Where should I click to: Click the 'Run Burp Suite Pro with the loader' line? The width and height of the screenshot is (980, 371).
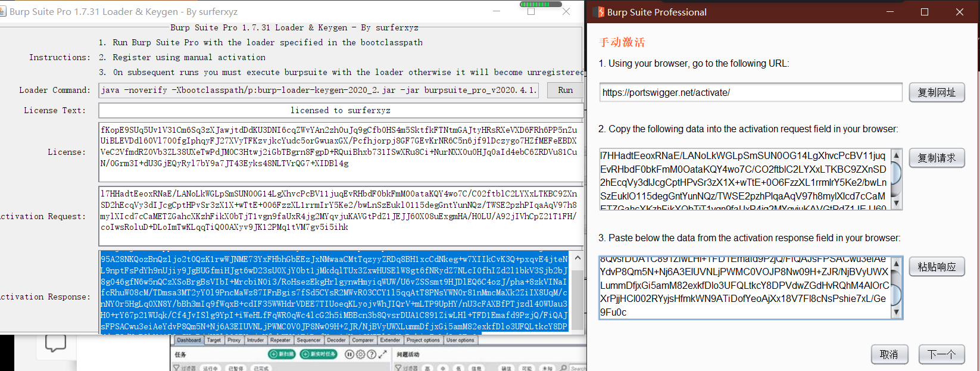click(x=261, y=43)
